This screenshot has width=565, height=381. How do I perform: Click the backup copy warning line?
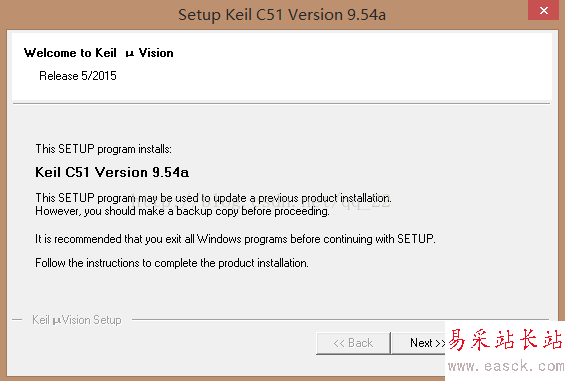click(182, 211)
